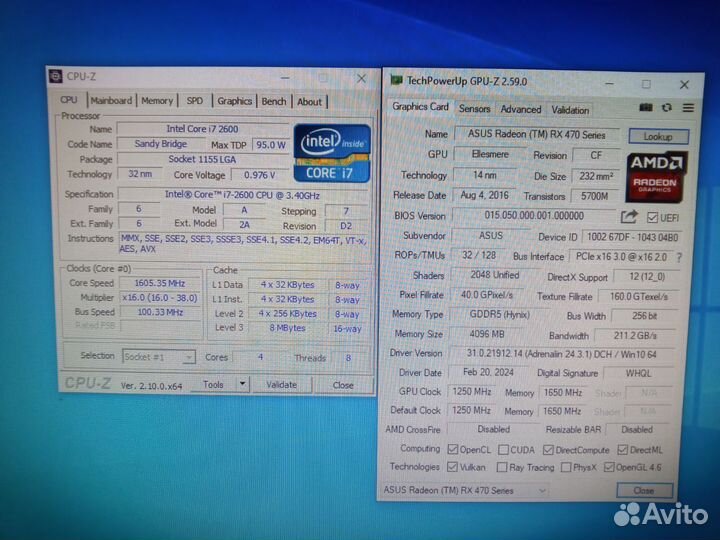
Task: Click the CPU-Z title bar app icon
Action: [56, 76]
